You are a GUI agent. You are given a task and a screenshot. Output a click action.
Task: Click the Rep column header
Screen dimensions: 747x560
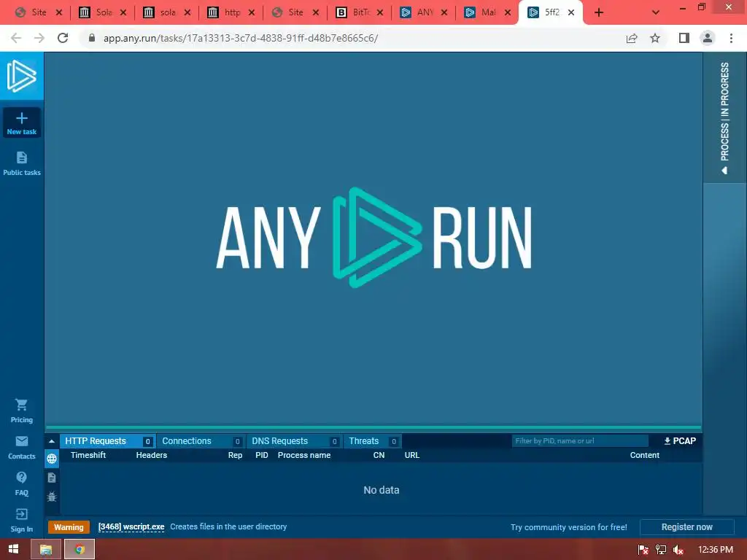235,455
